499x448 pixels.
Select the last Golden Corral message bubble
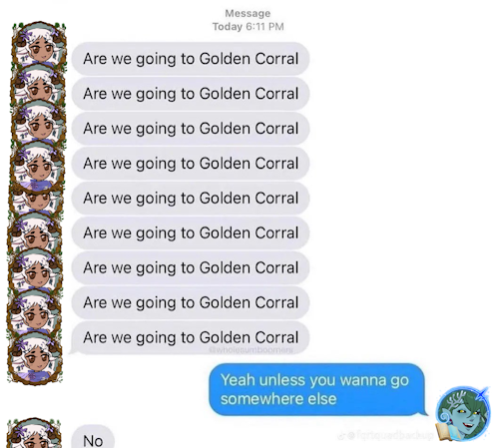pyautogui.click(x=190, y=337)
